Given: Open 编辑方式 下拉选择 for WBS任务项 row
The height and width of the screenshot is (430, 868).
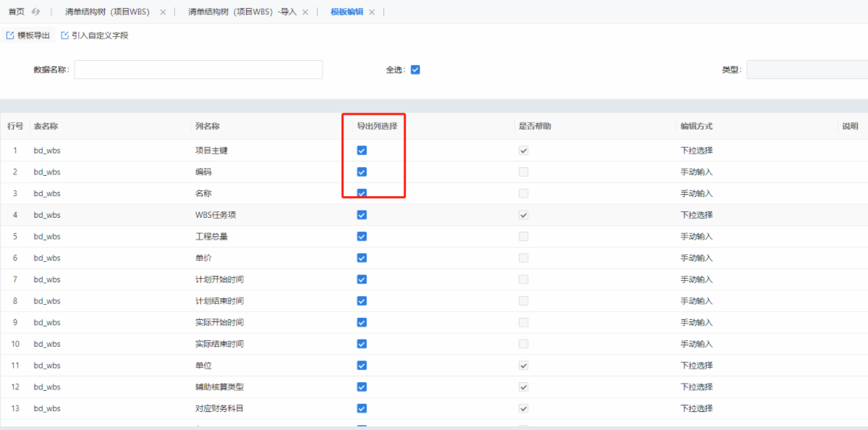Looking at the screenshot, I should (697, 215).
